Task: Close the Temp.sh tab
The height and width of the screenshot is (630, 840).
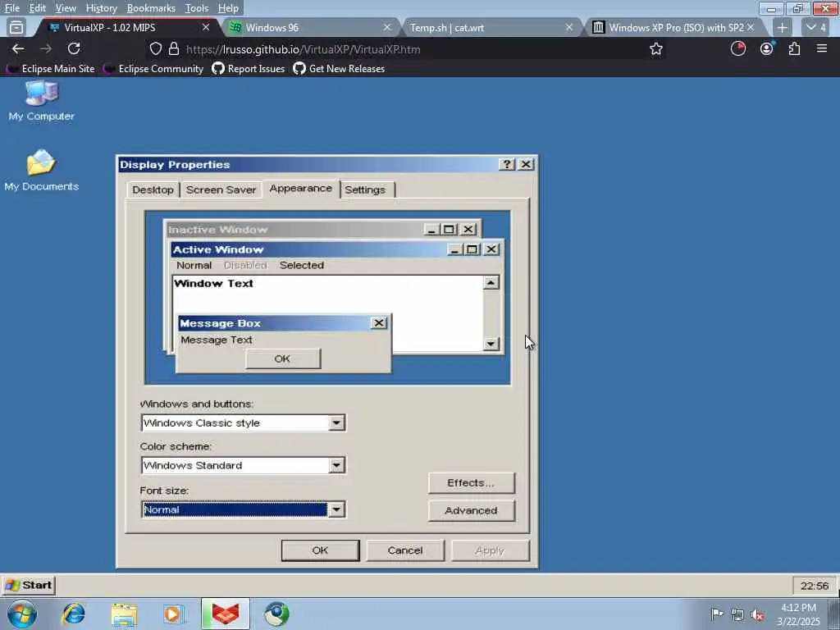Action: [x=569, y=27]
